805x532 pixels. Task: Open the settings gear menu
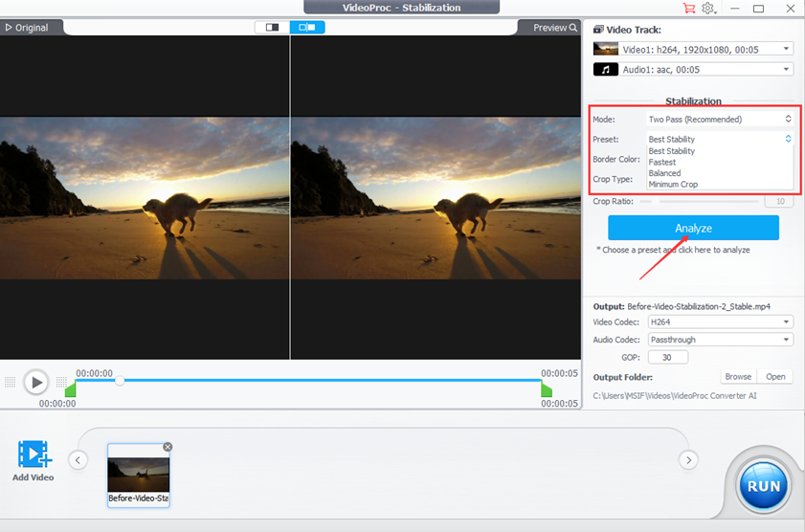coord(708,9)
